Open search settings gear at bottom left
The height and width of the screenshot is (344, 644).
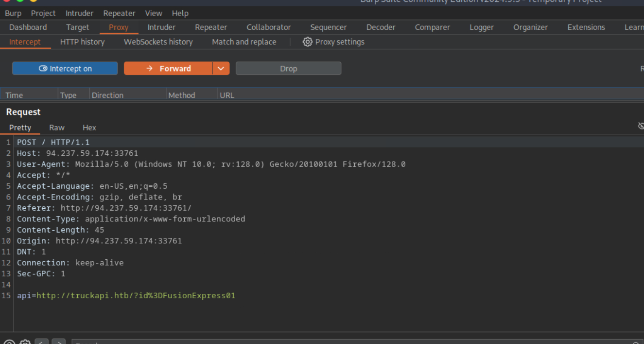(25, 342)
